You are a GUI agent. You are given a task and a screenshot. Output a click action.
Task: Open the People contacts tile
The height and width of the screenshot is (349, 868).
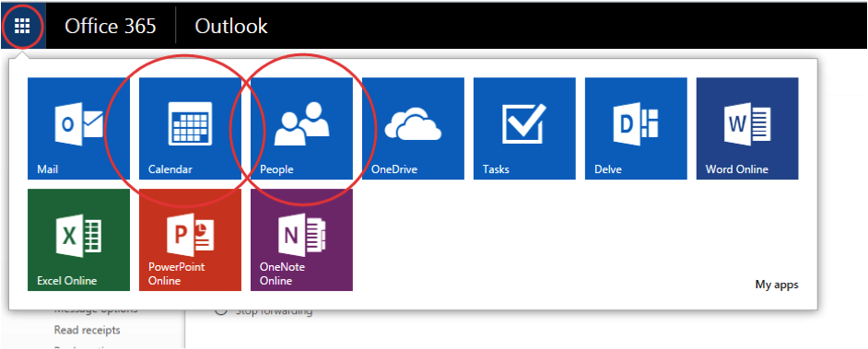point(301,128)
